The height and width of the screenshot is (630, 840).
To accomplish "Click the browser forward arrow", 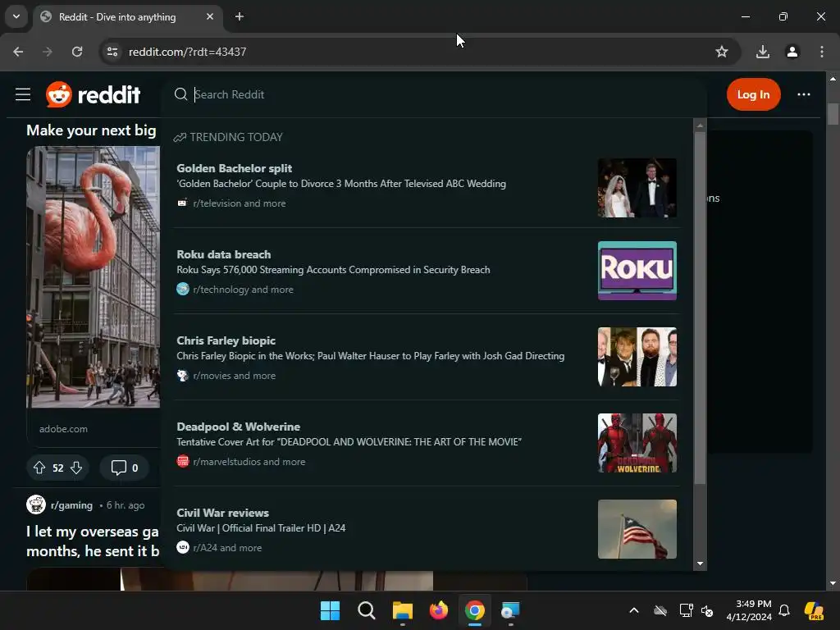I will coord(48,52).
